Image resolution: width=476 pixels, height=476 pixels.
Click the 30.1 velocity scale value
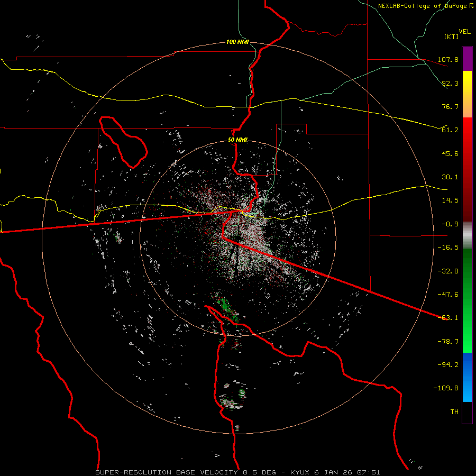pos(450,177)
